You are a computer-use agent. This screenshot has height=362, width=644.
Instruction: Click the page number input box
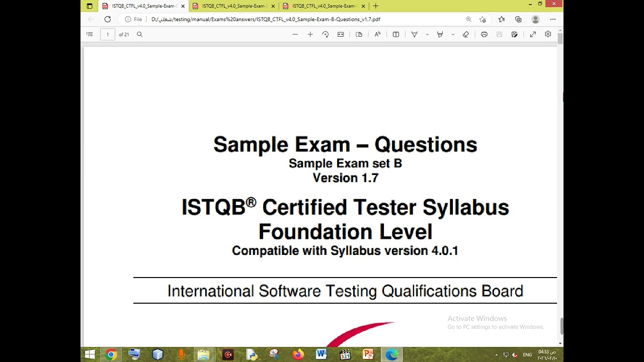pos(108,34)
